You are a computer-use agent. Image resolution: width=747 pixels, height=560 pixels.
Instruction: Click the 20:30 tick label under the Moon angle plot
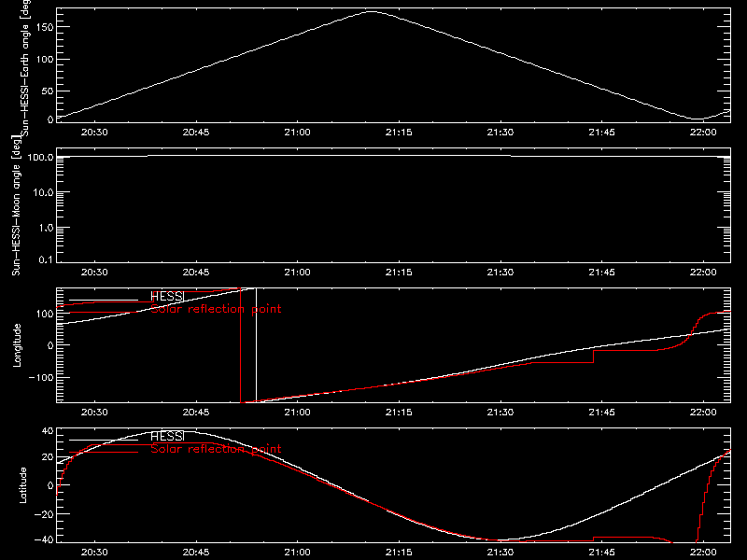94,273
